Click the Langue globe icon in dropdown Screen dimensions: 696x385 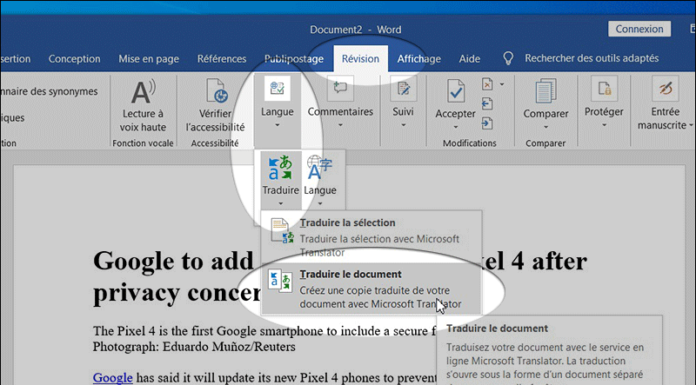[x=320, y=167]
